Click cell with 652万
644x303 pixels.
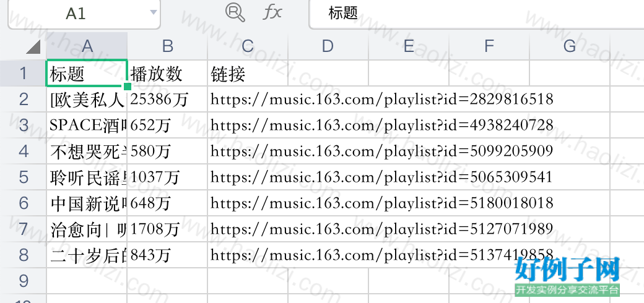(x=167, y=125)
